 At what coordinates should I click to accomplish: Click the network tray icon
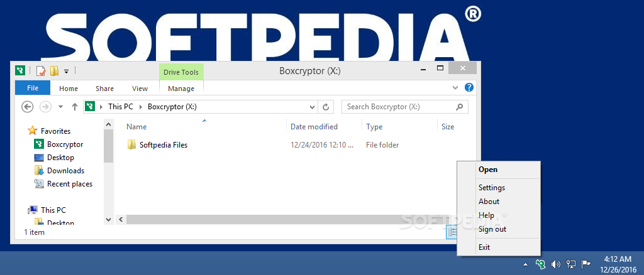tap(571, 264)
